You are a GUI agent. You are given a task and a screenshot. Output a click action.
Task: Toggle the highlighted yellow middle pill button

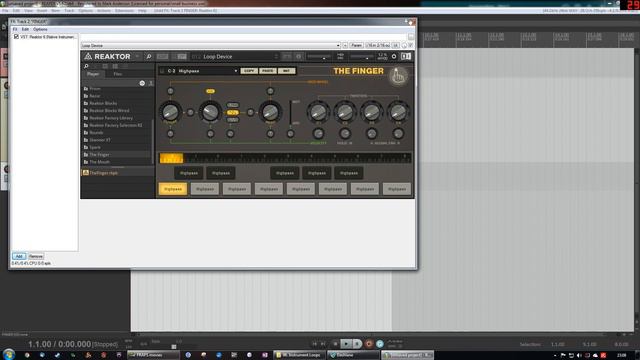pyautogui.click(x=233, y=112)
